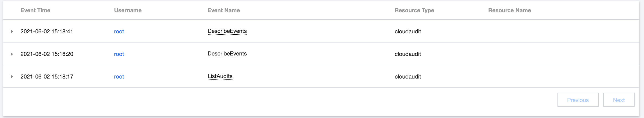Screen dimensions: 644x118
Task: Go to the Previous page
Action: pos(578,100)
